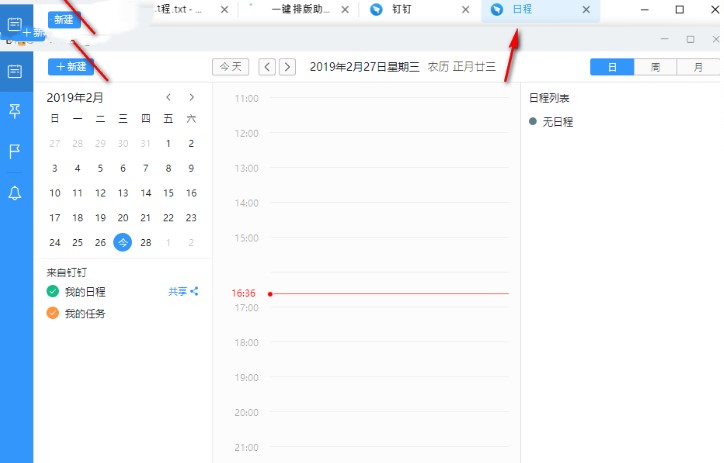The height and width of the screenshot is (463, 724).
Task: Switch to the 月 month view
Action: click(x=696, y=67)
